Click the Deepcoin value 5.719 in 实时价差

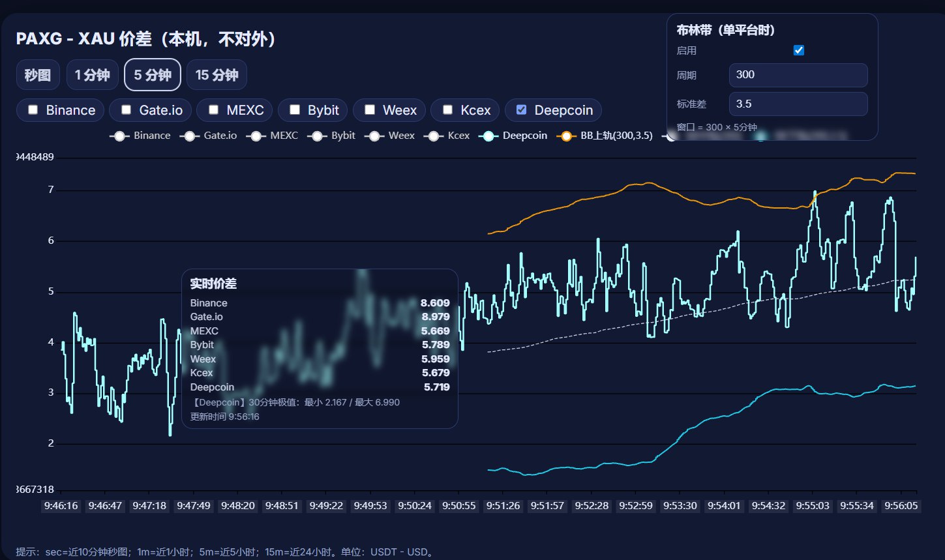click(436, 387)
